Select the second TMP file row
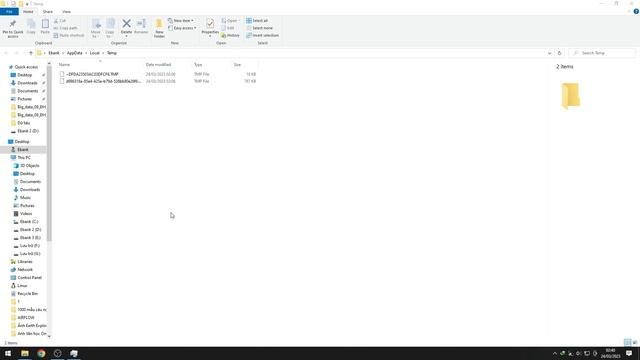The width and height of the screenshot is (640, 360). point(158,81)
